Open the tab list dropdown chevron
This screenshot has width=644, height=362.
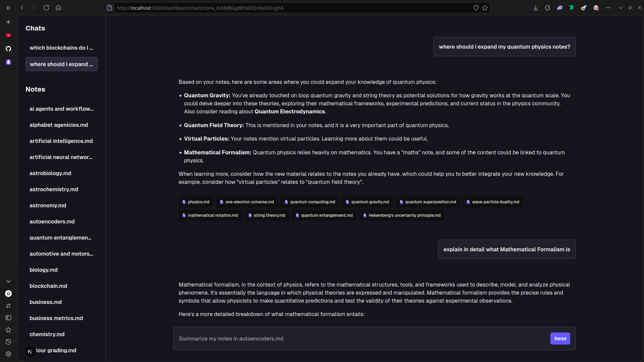pos(621,8)
